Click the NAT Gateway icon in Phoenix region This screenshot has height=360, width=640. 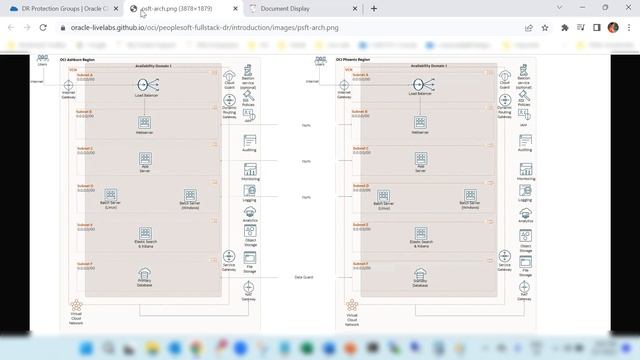point(524,287)
